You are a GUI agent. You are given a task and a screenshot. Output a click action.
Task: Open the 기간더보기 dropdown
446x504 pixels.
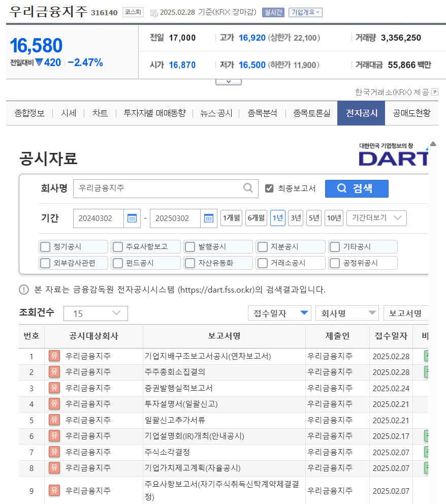[376, 218]
